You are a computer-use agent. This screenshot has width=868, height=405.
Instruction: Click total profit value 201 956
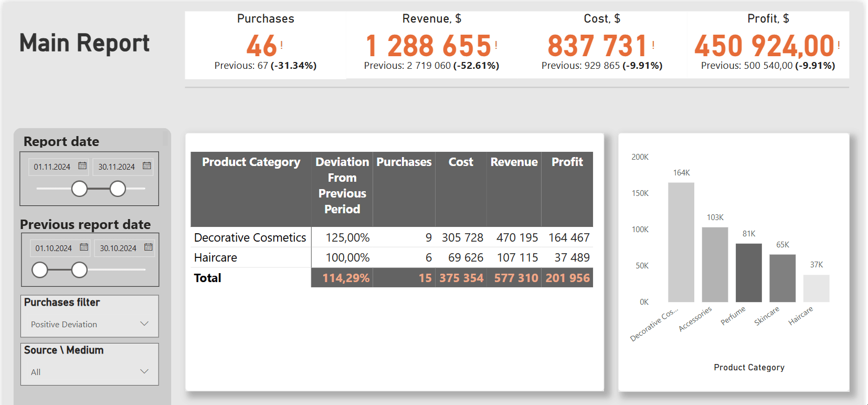click(x=567, y=278)
